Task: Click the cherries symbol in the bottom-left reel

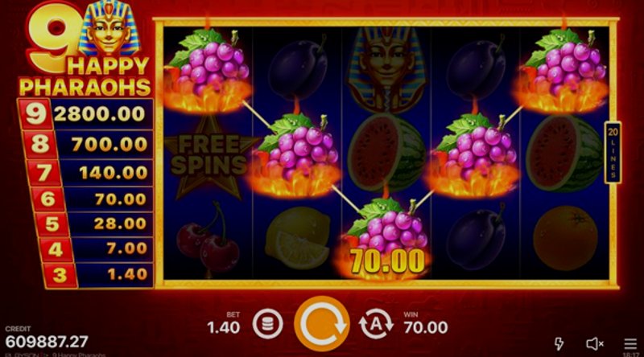Action: 208,239
